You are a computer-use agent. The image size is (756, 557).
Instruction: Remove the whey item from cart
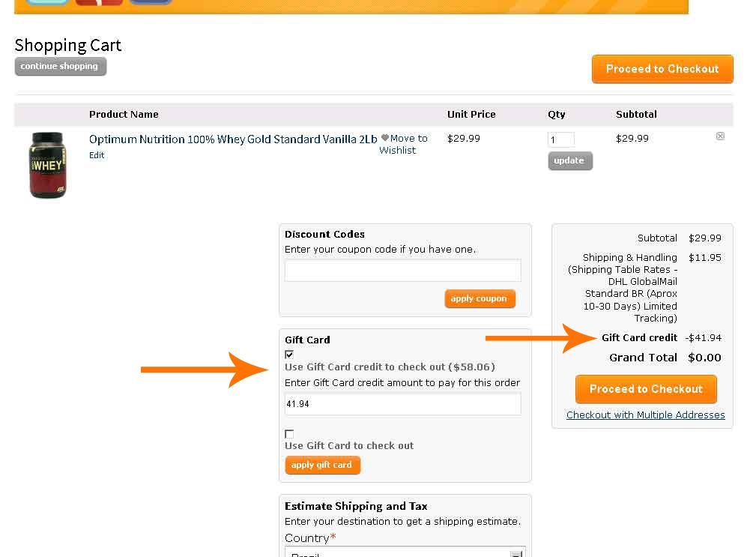tap(720, 136)
